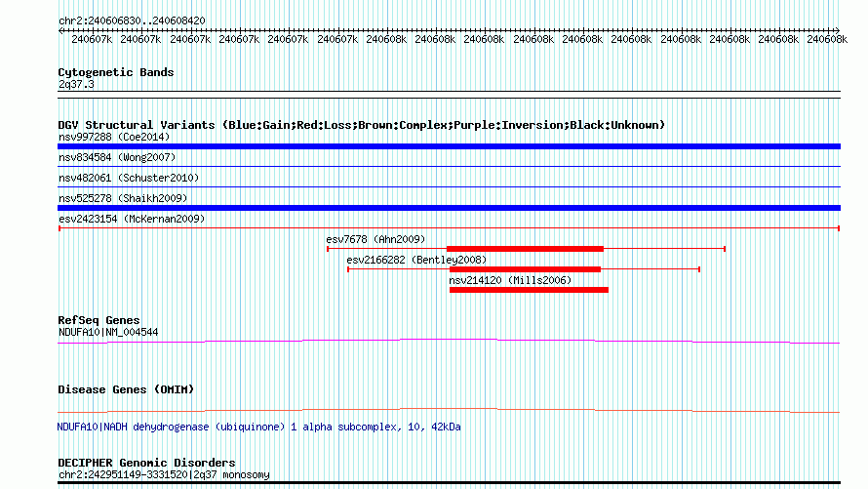Open variant esv7678 (Ahn2009) label
The height and width of the screenshot is (489, 868).
point(375,239)
